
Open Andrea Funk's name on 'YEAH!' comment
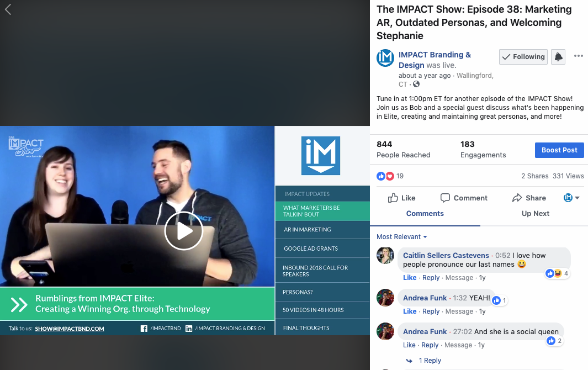pos(425,298)
